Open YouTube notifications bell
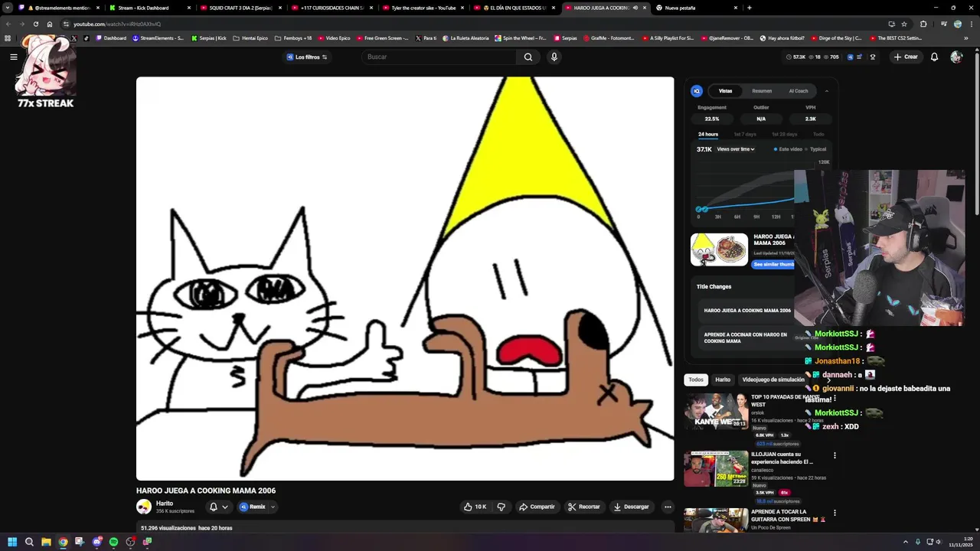The width and height of the screenshot is (980, 551). tap(934, 57)
